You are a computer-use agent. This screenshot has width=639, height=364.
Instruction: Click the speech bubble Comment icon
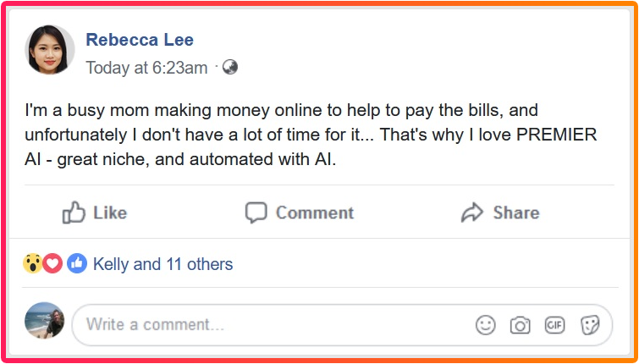click(x=256, y=212)
